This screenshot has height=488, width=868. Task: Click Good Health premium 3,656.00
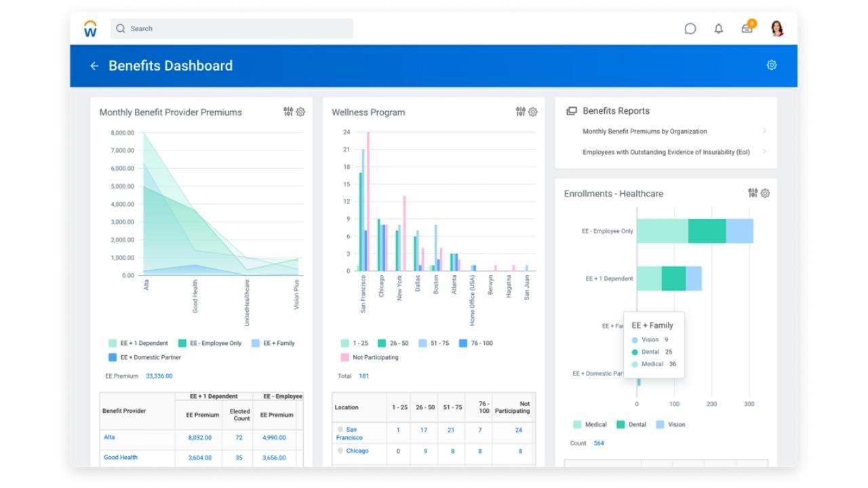[x=275, y=458]
